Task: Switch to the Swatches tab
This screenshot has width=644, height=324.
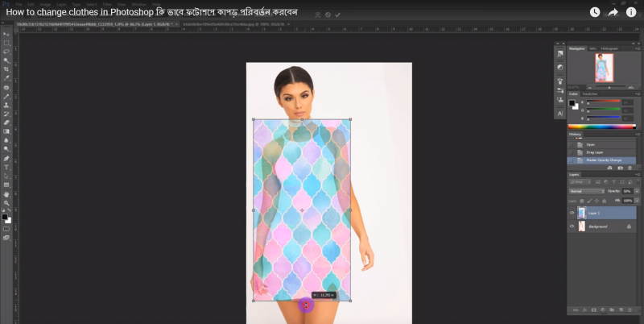Action: [590, 94]
